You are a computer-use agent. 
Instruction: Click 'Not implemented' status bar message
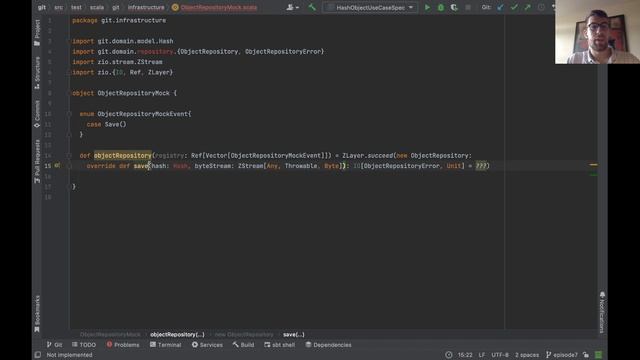[69, 355]
